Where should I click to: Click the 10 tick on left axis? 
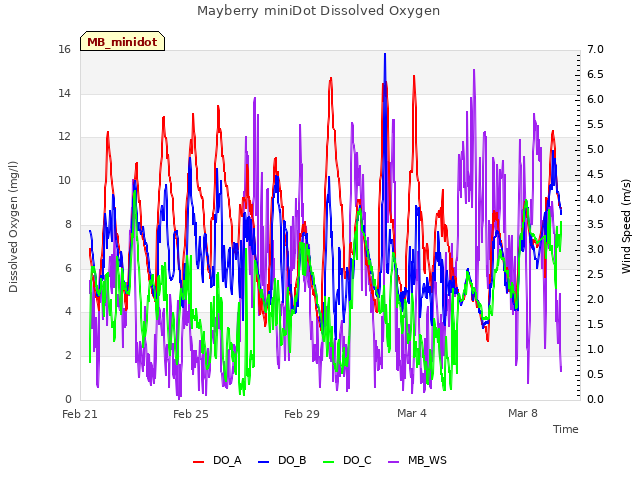64,180
